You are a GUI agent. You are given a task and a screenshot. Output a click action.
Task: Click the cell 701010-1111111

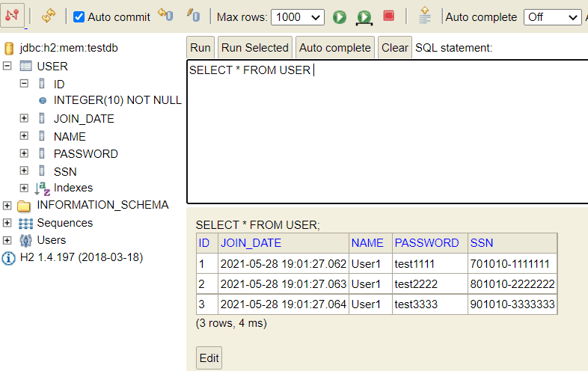coord(512,264)
